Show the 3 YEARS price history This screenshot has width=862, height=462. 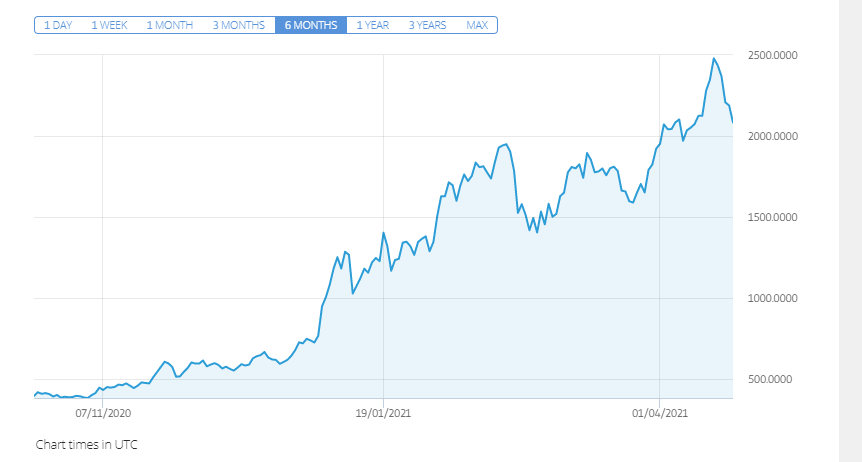coord(427,25)
